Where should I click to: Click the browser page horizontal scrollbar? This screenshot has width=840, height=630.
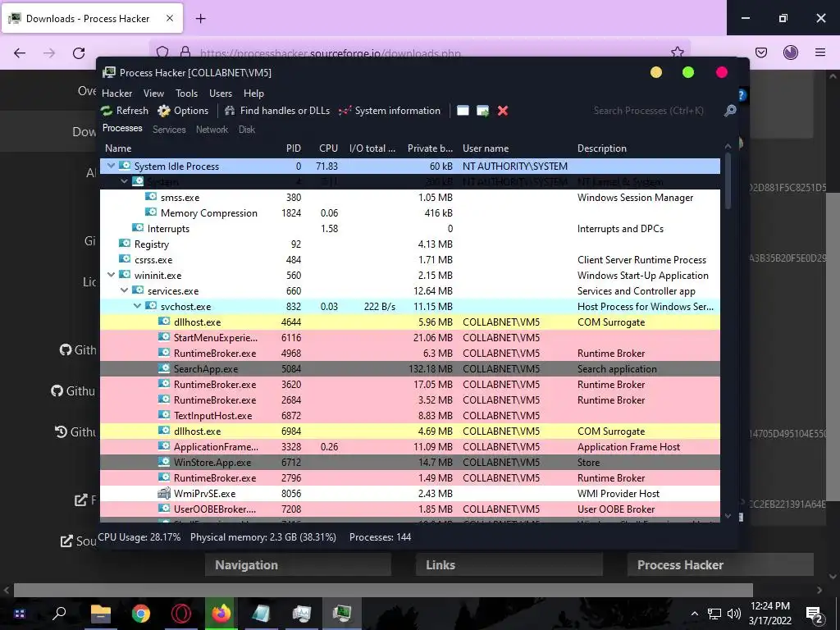pos(383,590)
